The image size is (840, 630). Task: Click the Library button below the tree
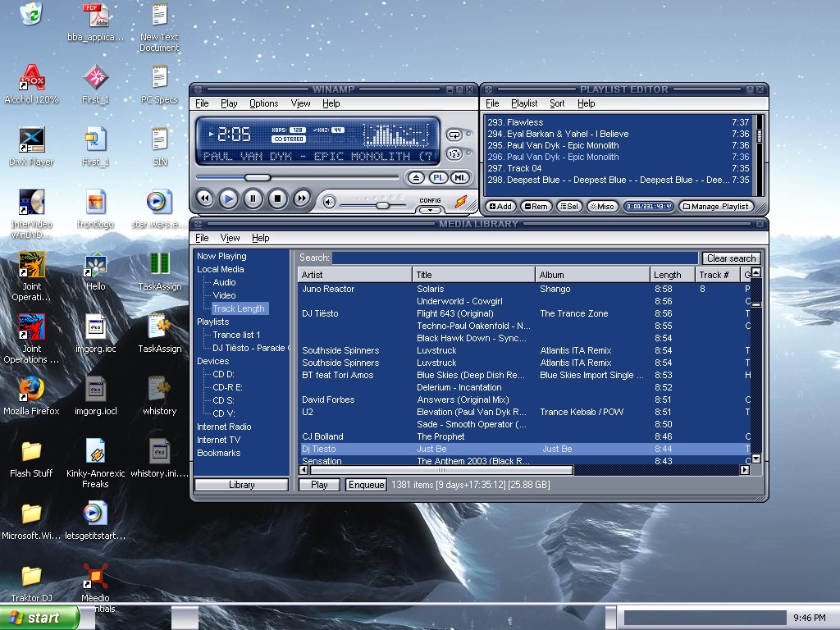242,485
